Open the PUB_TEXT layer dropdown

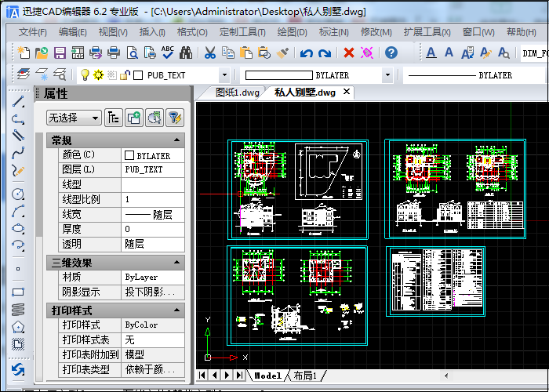(x=224, y=75)
